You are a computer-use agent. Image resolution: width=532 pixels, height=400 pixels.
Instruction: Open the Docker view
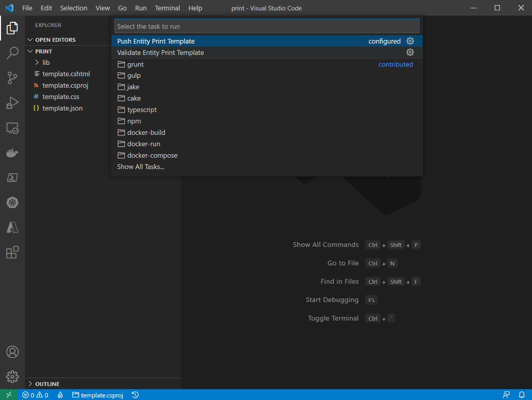[x=12, y=153]
